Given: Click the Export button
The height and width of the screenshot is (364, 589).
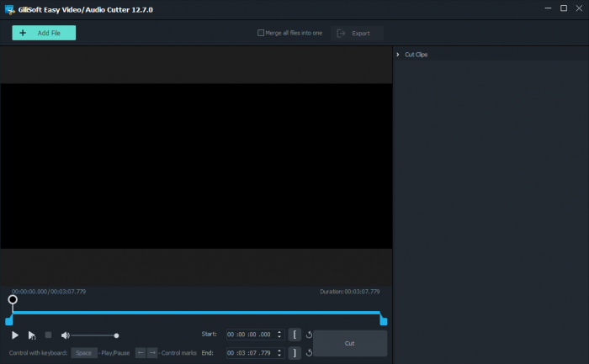Looking at the screenshot, I should [356, 34].
